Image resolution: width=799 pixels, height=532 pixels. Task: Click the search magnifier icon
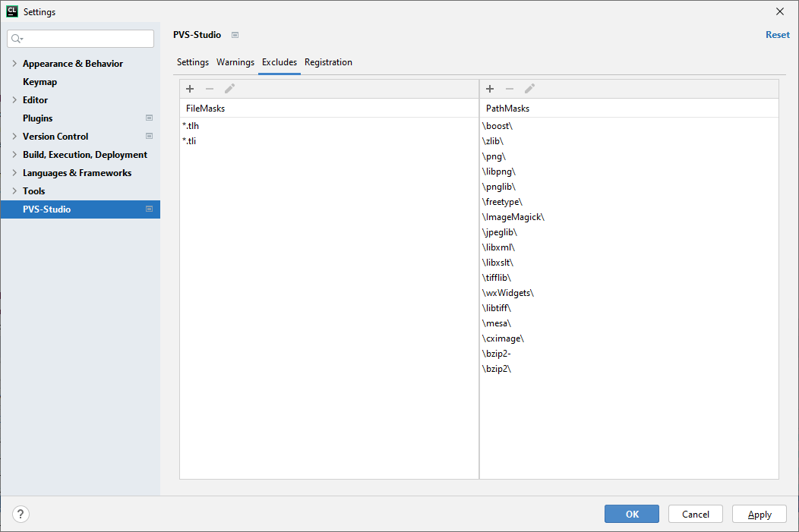point(17,39)
